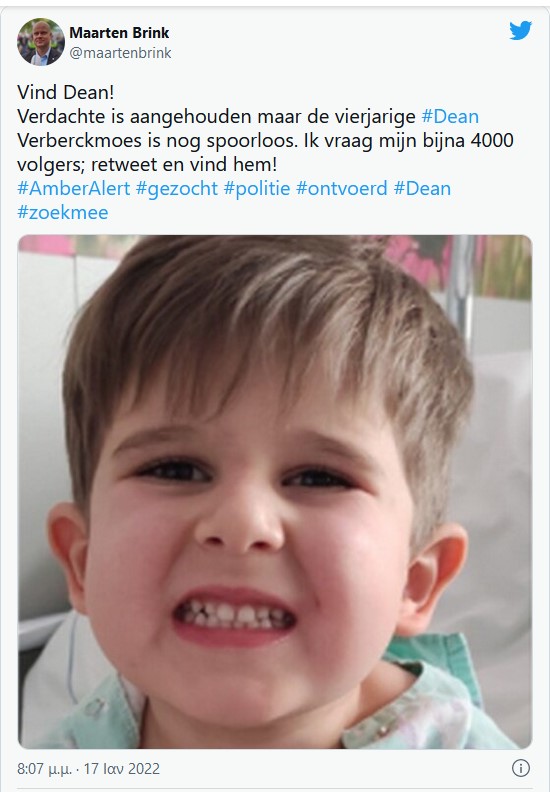The height and width of the screenshot is (792, 550).
Task: Open the #zoekmee hashtag
Action: (63, 213)
